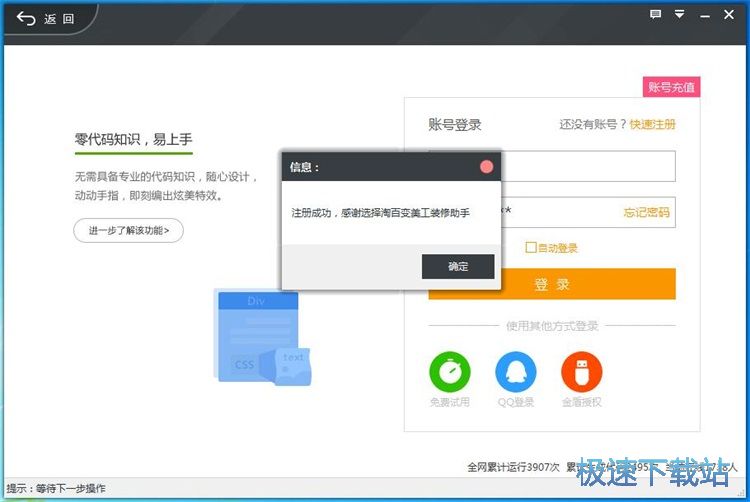Choose the blue QQ登录 penguin icon
The width and height of the screenshot is (750, 502).
point(516,371)
